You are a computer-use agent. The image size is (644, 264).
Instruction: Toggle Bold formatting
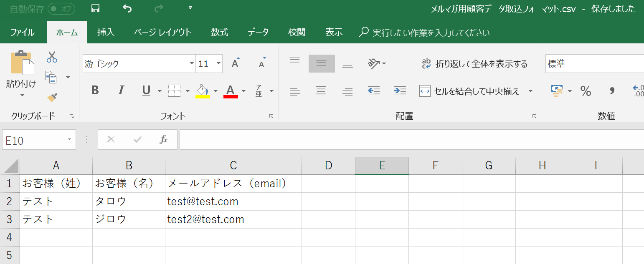click(x=95, y=91)
